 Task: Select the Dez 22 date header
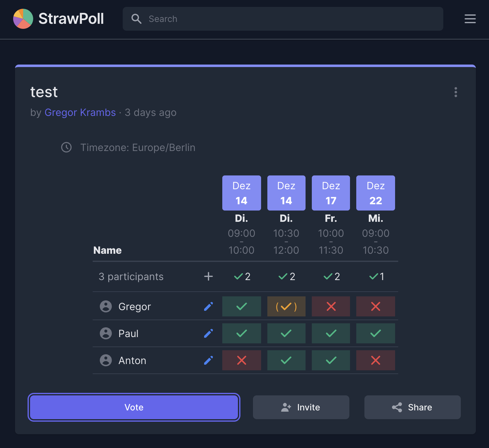(x=375, y=193)
